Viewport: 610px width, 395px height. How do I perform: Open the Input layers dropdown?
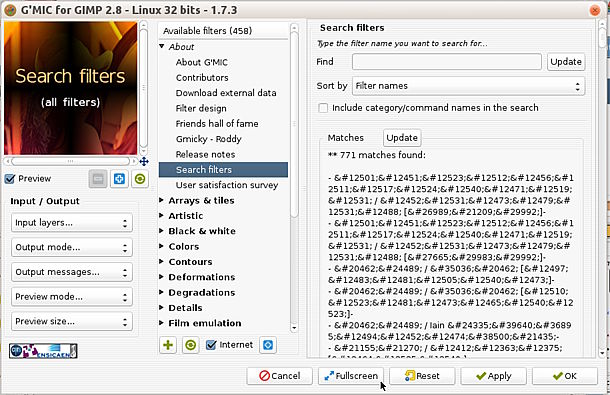72,223
